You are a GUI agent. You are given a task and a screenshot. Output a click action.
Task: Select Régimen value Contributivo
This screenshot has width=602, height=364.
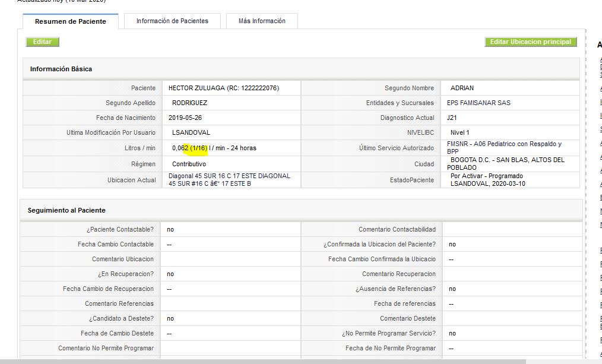(x=189, y=164)
